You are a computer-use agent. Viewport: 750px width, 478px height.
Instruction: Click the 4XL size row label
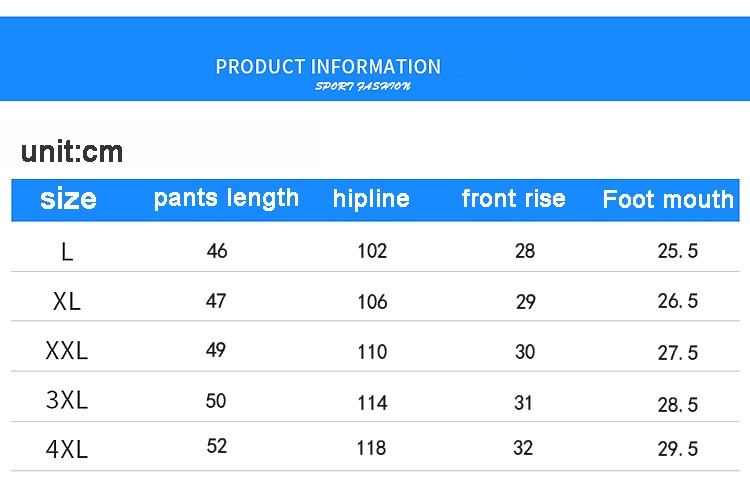click(67, 449)
